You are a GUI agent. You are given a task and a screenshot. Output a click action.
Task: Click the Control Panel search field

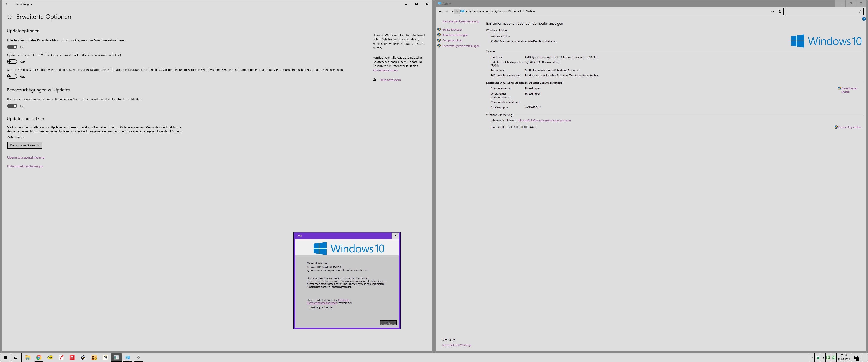pos(822,12)
